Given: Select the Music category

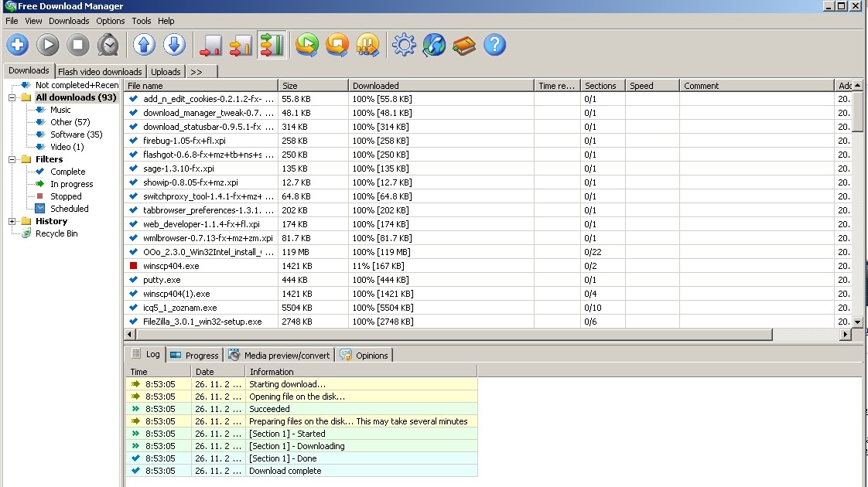Looking at the screenshot, I should (x=60, y=110).
